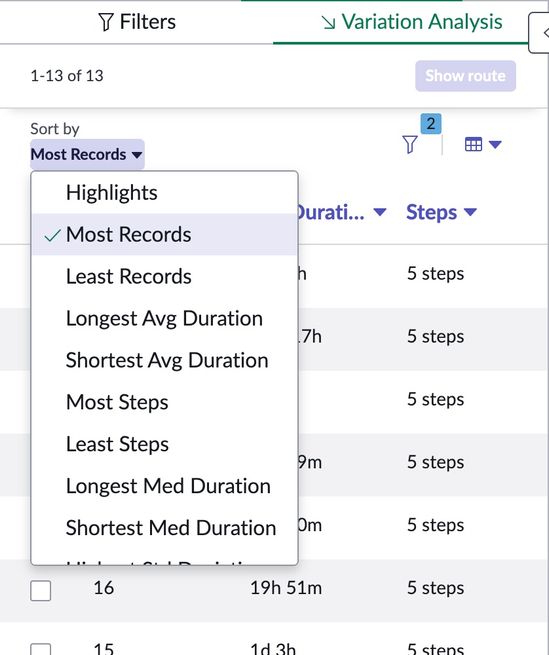The image size is (549, 655).
Task: Expand the Steps column dropdown arrow
Action: pyautogui.click(x=470, y=212)
